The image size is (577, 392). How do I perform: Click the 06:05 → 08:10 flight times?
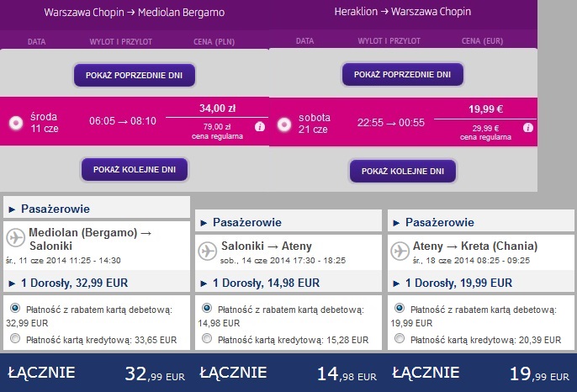(123, 121)
